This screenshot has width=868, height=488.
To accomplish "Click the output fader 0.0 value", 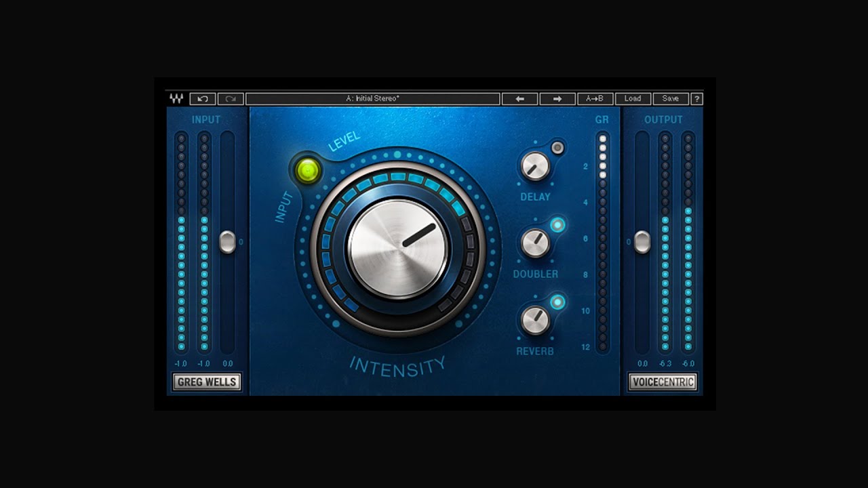I will (642, 364).
